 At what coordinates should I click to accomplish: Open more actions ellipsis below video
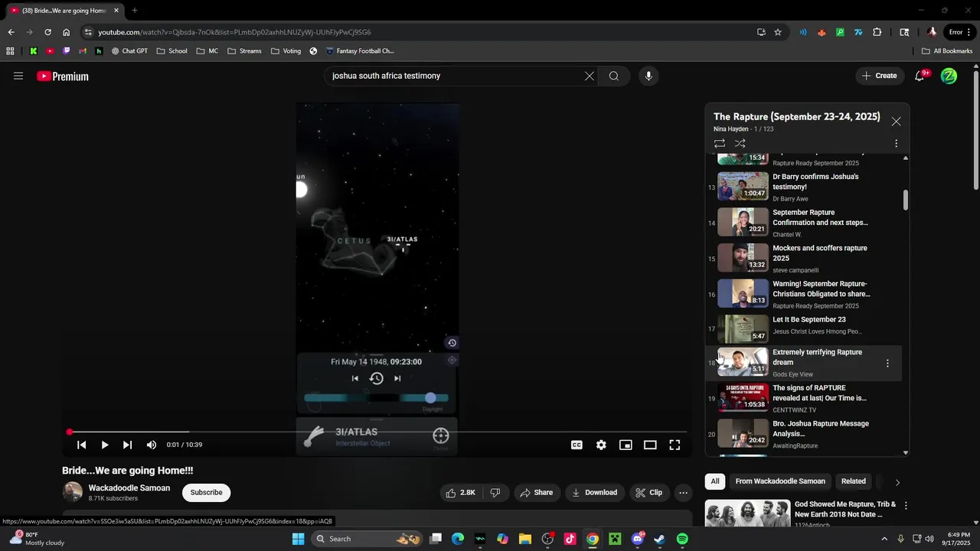684,492
